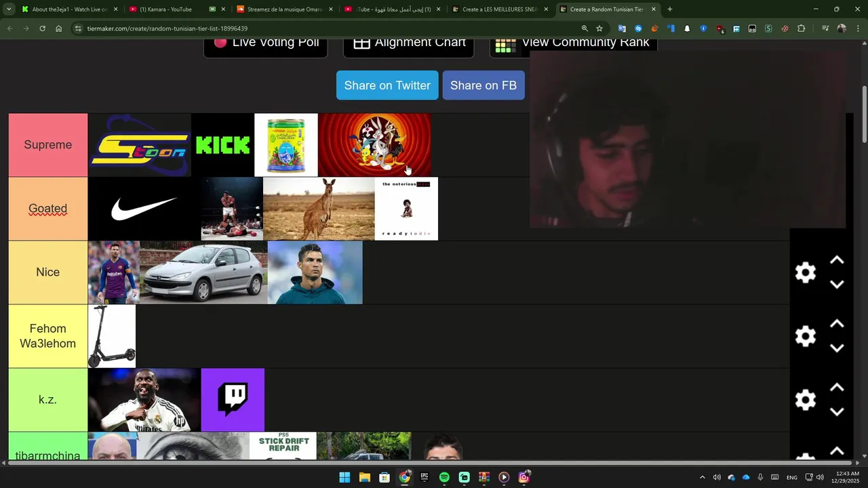Screen dimensions: 868x488
Task: Open Epic Games Launcher from taskbar
Action: 425,477
